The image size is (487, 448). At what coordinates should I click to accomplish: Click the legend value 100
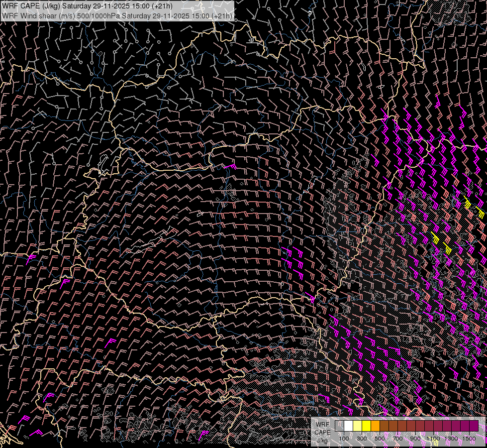tap(344, 439)
